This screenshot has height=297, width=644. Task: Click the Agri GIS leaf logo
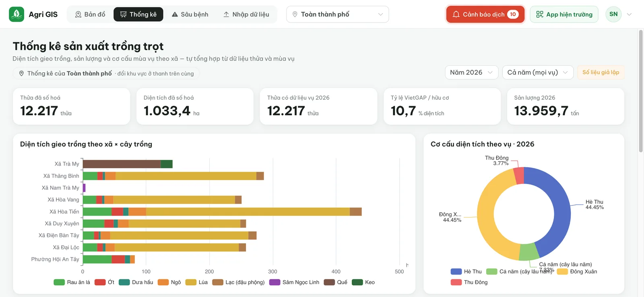pos(17,14)
